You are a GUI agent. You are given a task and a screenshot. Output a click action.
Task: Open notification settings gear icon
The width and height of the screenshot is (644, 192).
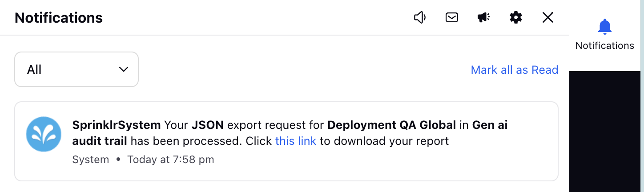[516, 17]
